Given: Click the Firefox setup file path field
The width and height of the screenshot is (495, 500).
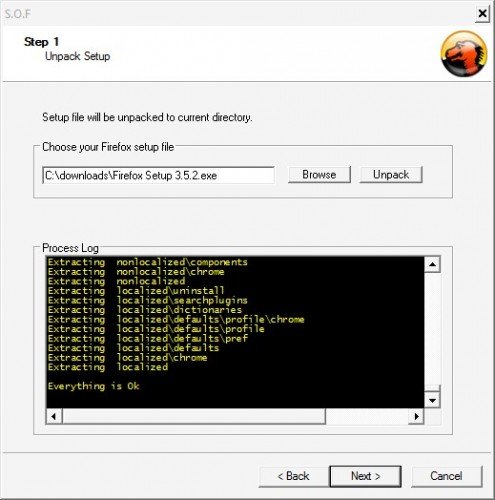Looking at the screenshot, I should tap(159, 175).
